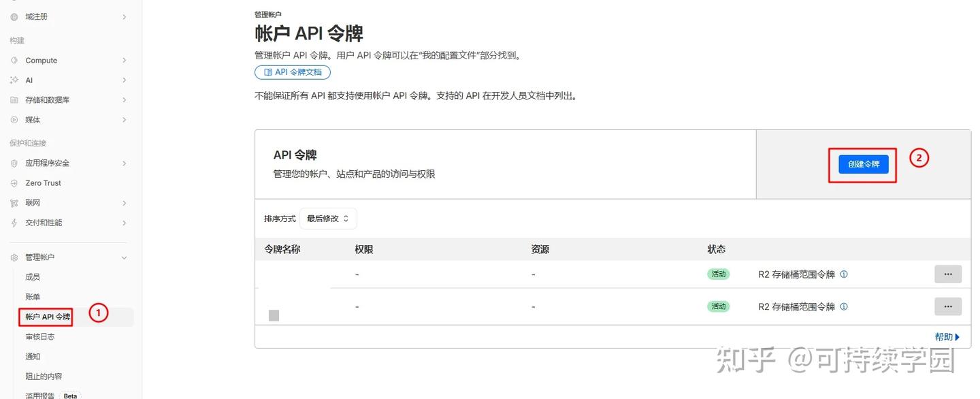
Task: Expand the 媒体 chevron
Action: [x=124, y=120]
